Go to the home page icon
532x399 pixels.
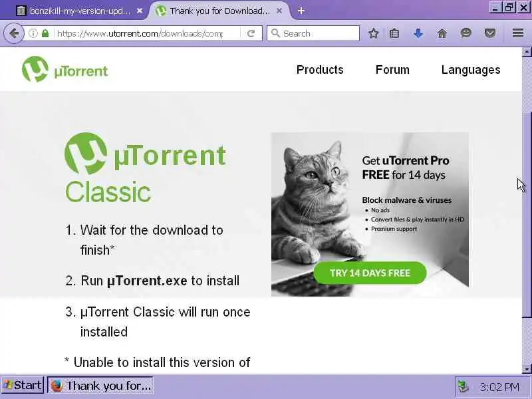442,33
